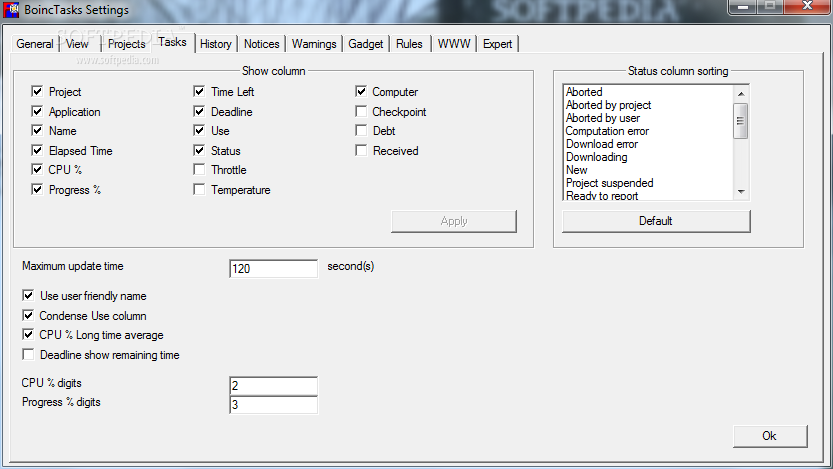Viewport: 833px width, 469px height.
Task: Toggle Condense Use column option
Action: pos(28,315)
